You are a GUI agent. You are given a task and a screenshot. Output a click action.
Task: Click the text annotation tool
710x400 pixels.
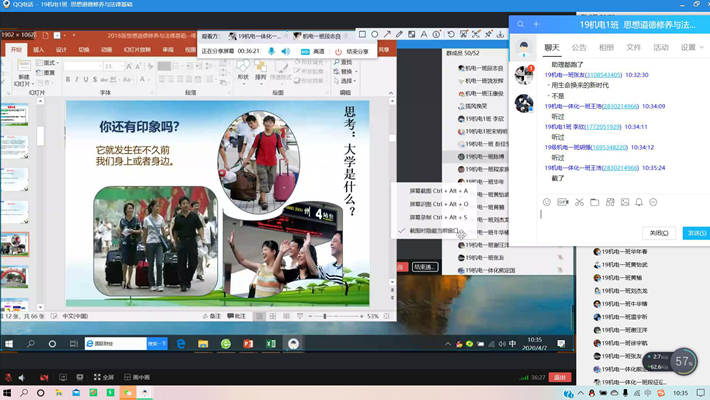point(424,34)
